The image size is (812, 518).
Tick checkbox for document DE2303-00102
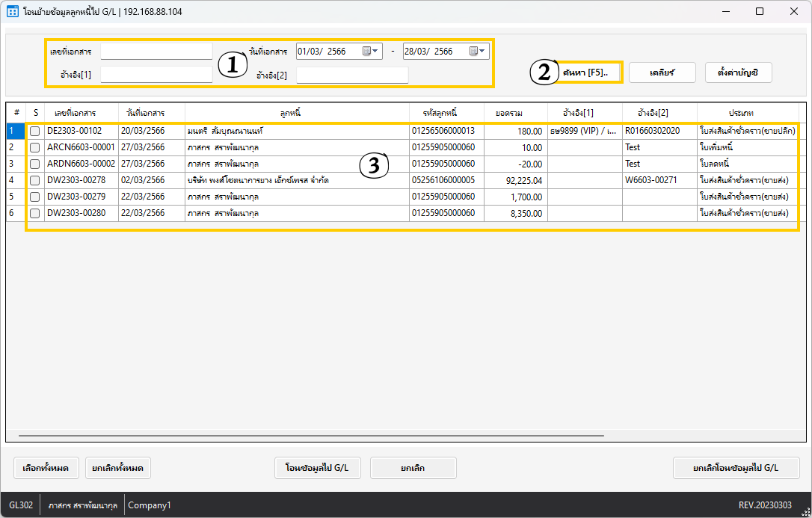tap(35, 131)
